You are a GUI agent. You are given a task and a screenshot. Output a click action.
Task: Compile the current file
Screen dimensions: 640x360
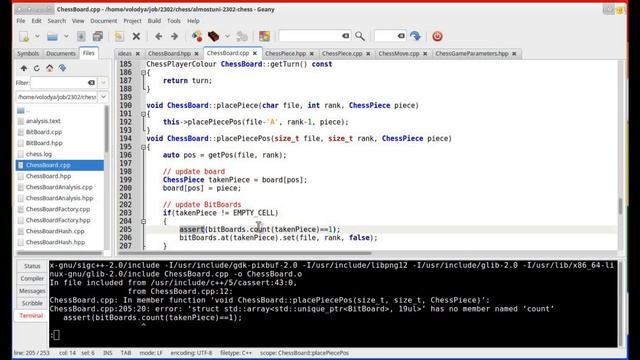click(x=197, y=36)
